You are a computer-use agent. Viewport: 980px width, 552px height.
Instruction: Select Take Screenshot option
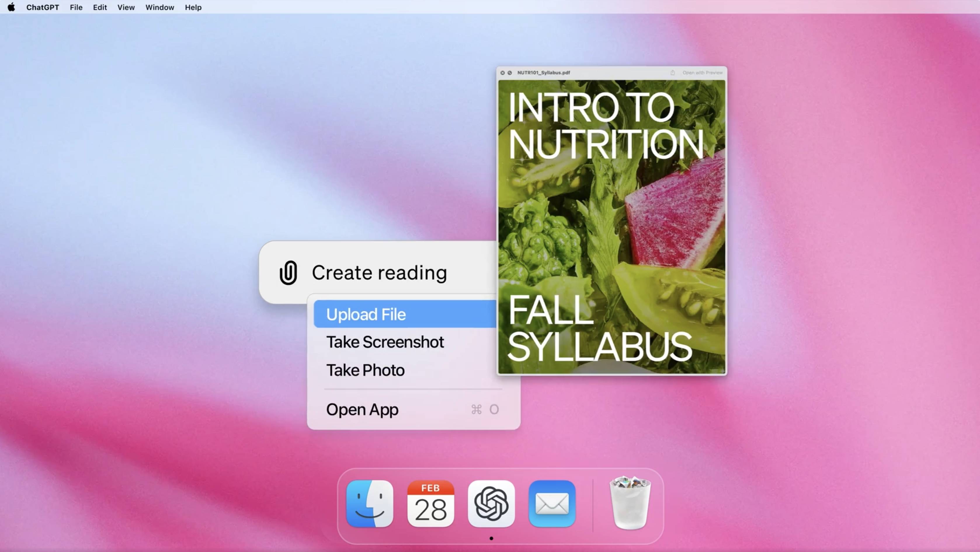coord(384,342)
